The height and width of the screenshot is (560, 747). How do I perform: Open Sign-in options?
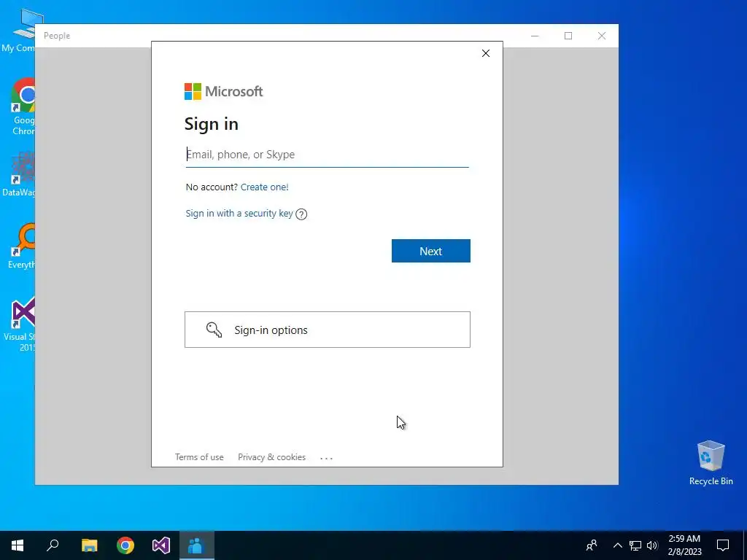click(x=328, y=330)
